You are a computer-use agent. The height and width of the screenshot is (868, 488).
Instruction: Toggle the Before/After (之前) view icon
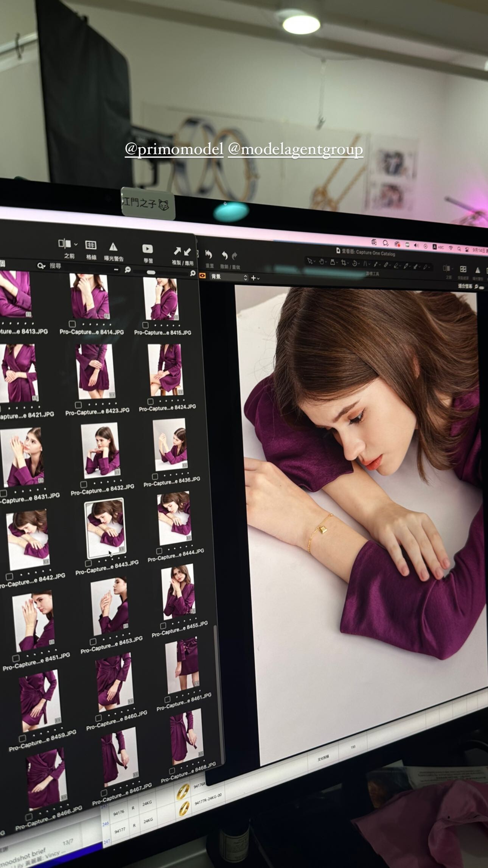point(65,244)
